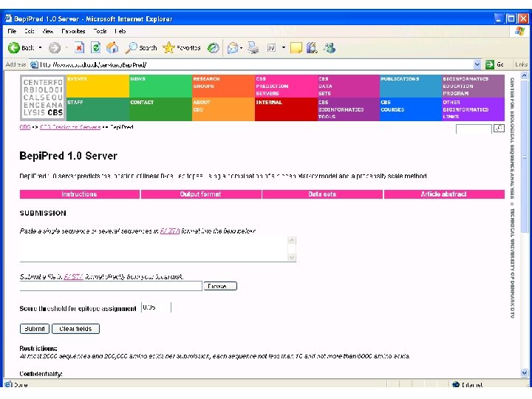Viewport: 532px width, 399px height.
Task: Open the Search magnifier tool
Action: click(141, 48)
